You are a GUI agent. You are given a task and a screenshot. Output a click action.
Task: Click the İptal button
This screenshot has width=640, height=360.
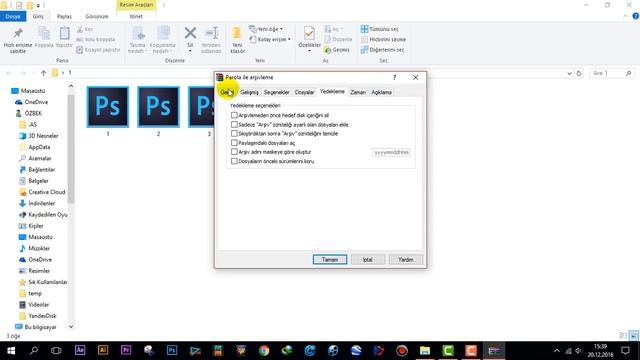pos(368,260)
